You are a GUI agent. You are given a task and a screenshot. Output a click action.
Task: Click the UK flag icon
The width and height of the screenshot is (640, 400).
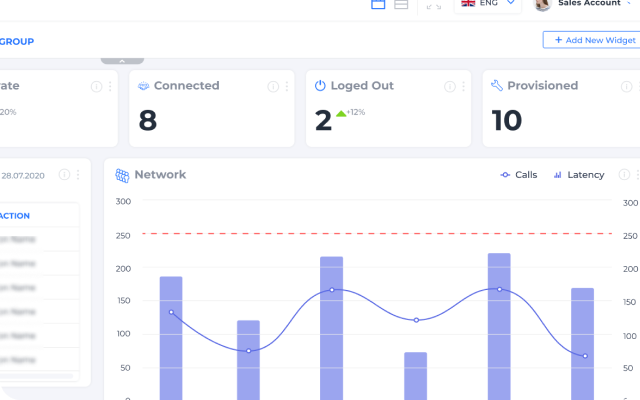[468, 3]
